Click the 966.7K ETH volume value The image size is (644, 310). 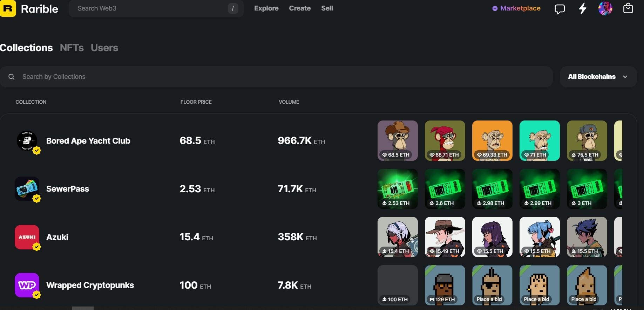[301, 141]
